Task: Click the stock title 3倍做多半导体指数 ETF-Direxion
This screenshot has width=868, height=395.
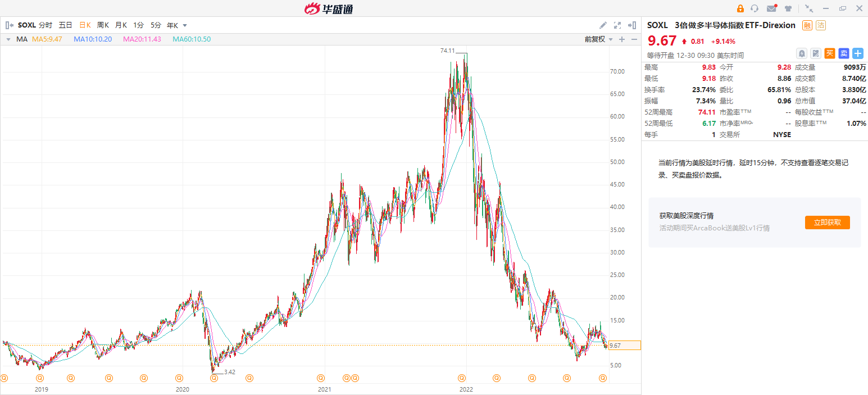Action: [735, 25]
